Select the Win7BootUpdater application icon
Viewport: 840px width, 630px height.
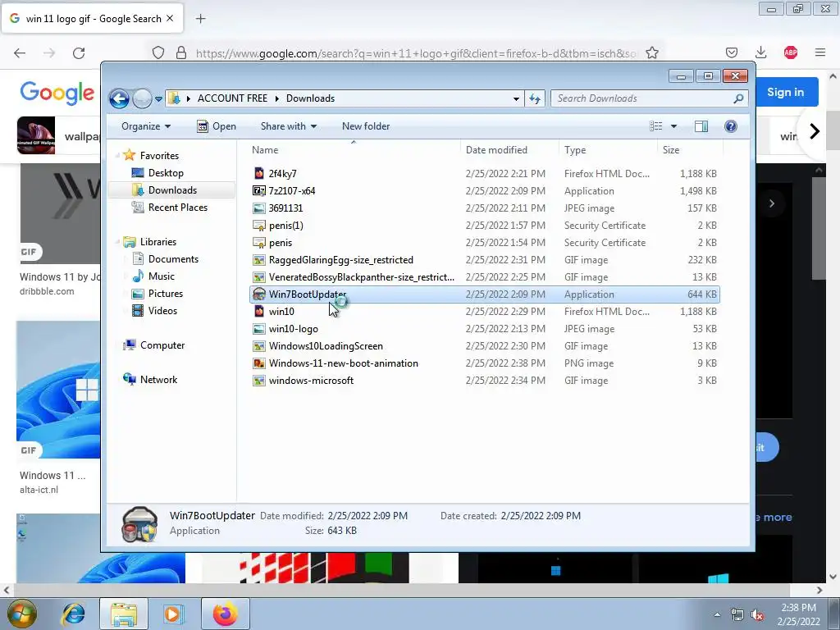[x=259, y=294]
